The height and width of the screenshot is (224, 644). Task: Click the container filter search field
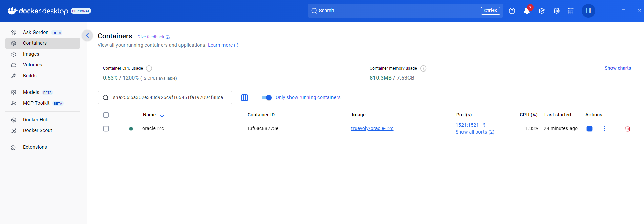165,98
